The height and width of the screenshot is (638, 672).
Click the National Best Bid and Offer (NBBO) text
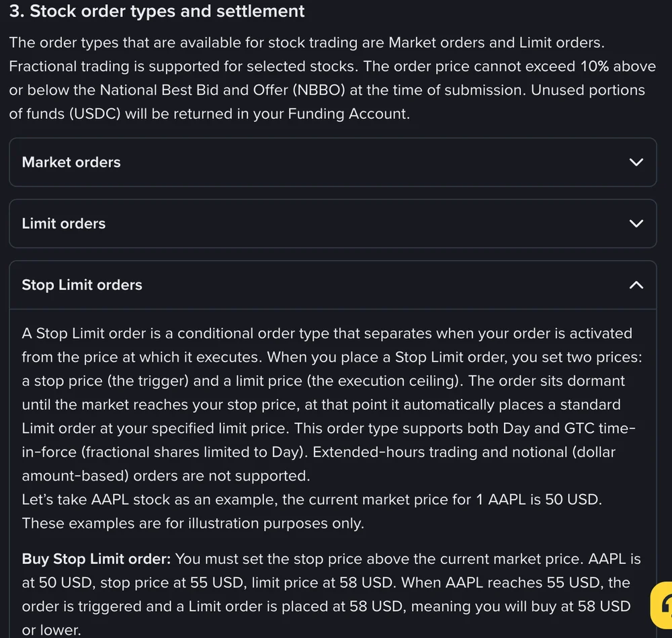tap(222, 90)
